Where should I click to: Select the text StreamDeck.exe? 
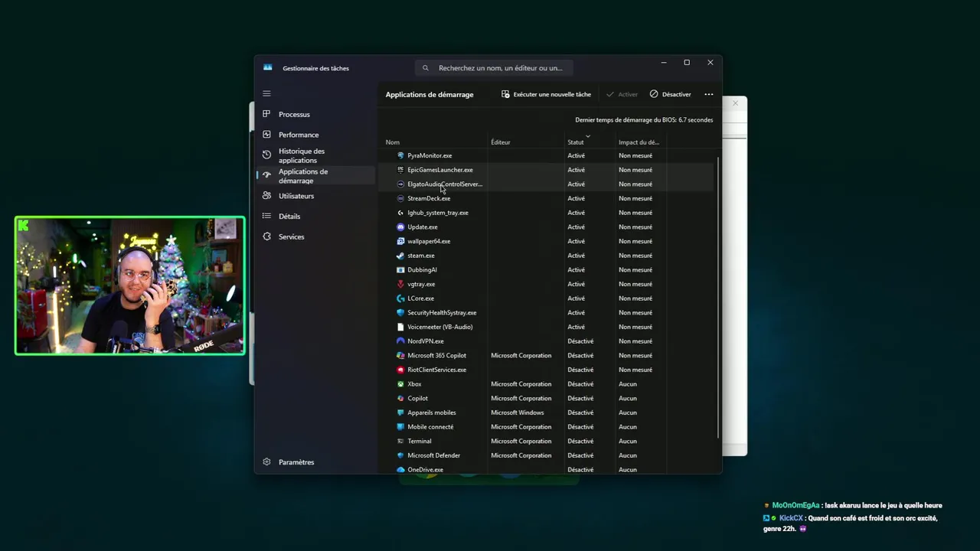[x=429, y=198]
